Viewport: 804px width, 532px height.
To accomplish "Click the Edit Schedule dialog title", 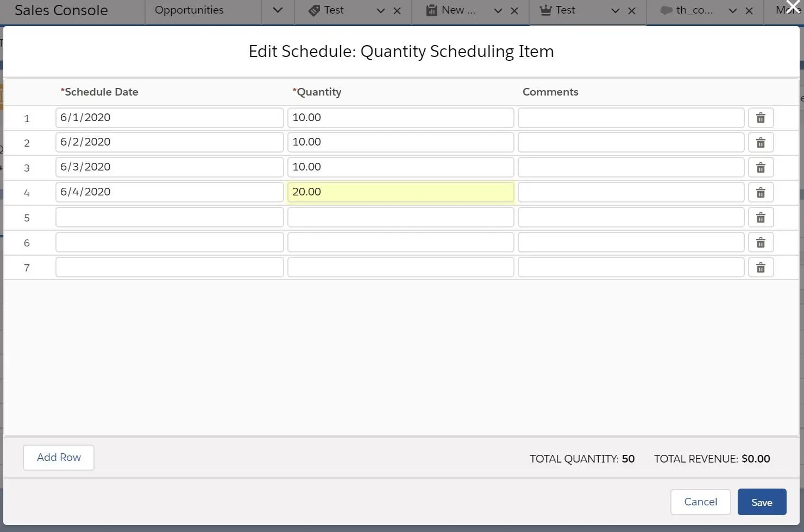I will click(x=401, y=52).
